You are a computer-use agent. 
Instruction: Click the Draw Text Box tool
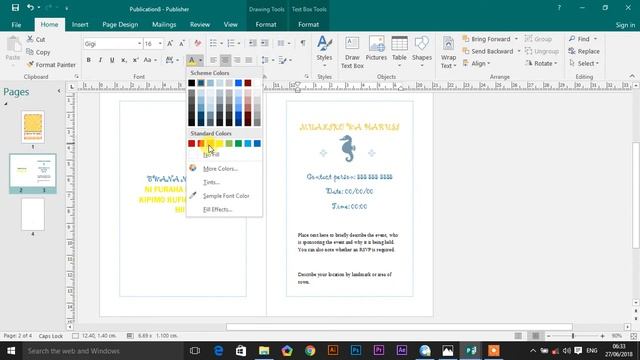(x=352, y=52)
